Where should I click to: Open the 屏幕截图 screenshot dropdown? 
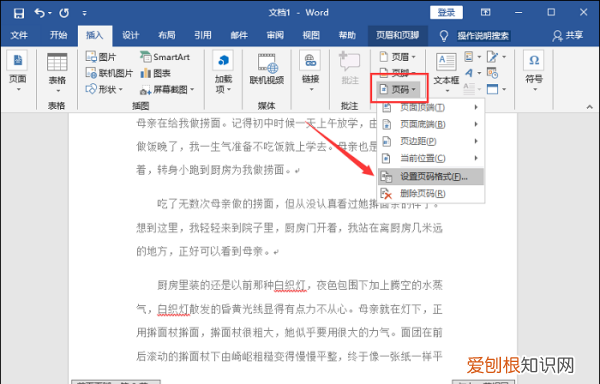[167, 89]
